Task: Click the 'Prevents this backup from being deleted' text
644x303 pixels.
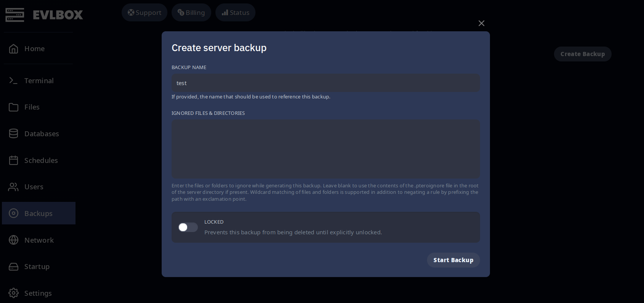Action: pos(293,232)
